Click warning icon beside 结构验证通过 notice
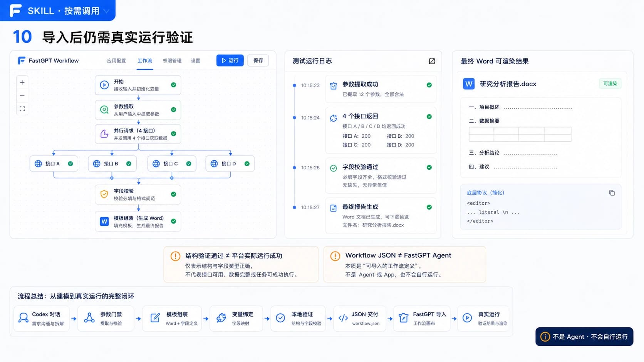 (175, 256)
